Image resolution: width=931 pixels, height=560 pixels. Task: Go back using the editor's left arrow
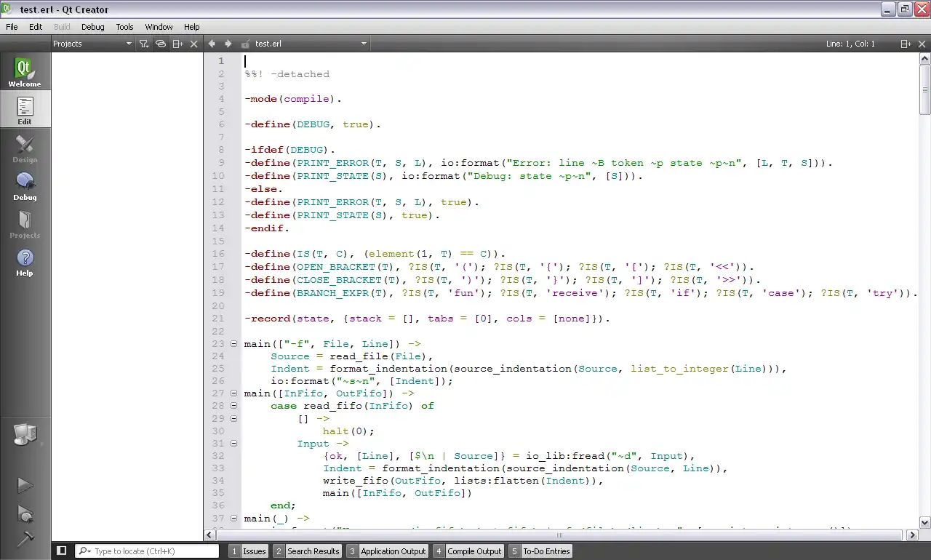(x=212, y=44)
